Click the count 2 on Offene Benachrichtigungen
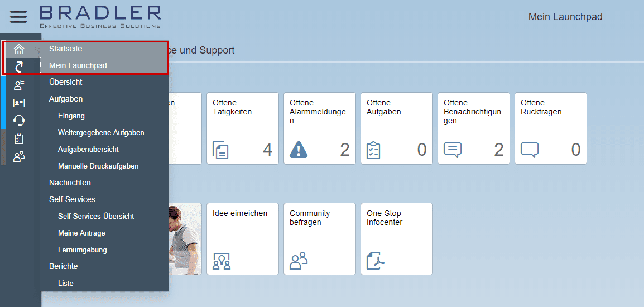The height and width of the screenshot is (307, 644). 498,150
